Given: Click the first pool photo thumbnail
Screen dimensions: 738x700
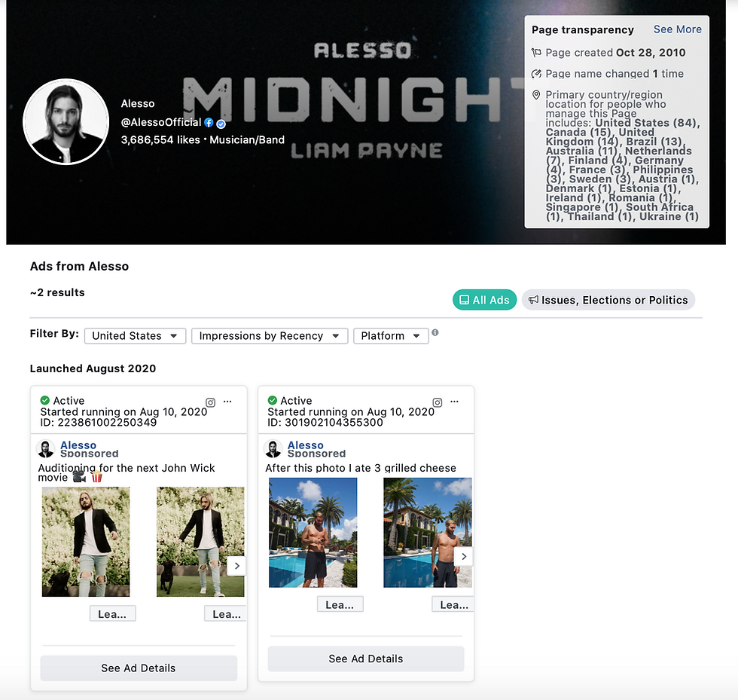Looking at the screenshot, I should coord(313,532).
